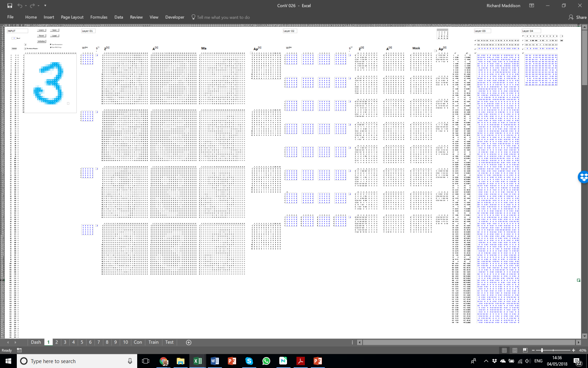Switch to Page Layout view in status bar
Image resolution: width=588 pixels, height=368 pixels.
click(x=514, y=350)
